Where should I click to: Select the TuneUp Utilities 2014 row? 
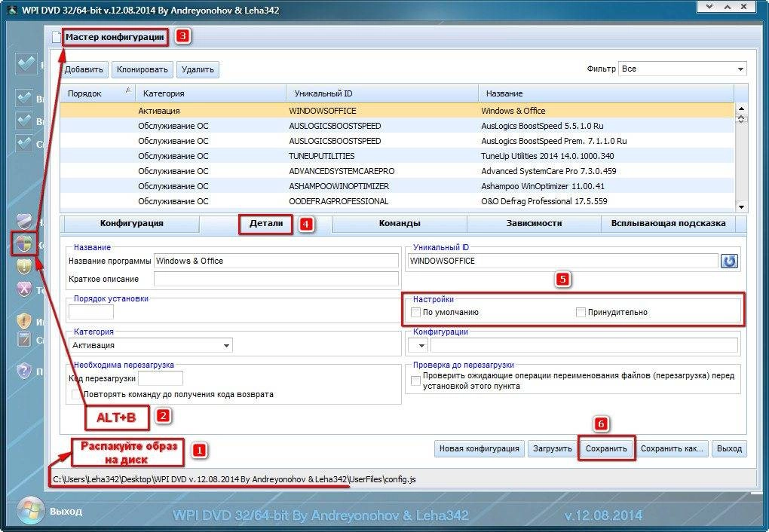click(x=397, y=156)
